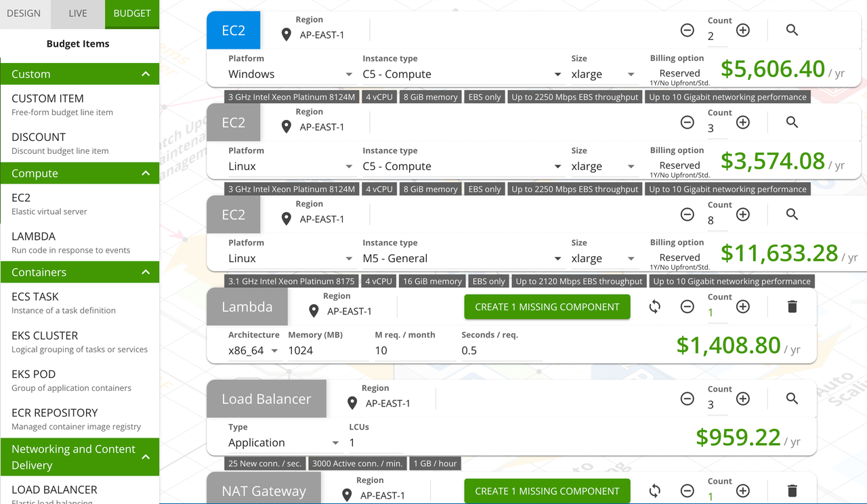Increase count on NAT Gateway item
Image resolution: width=867 pixels, height=504 pixels.
[x=743, y=490]
